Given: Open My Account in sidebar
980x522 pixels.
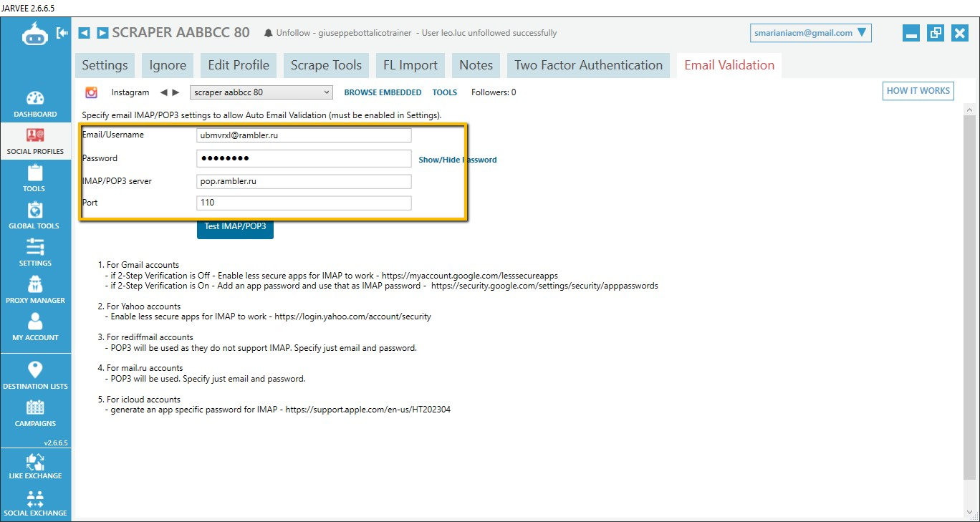Looking at the screenshot, I should 35,328.
